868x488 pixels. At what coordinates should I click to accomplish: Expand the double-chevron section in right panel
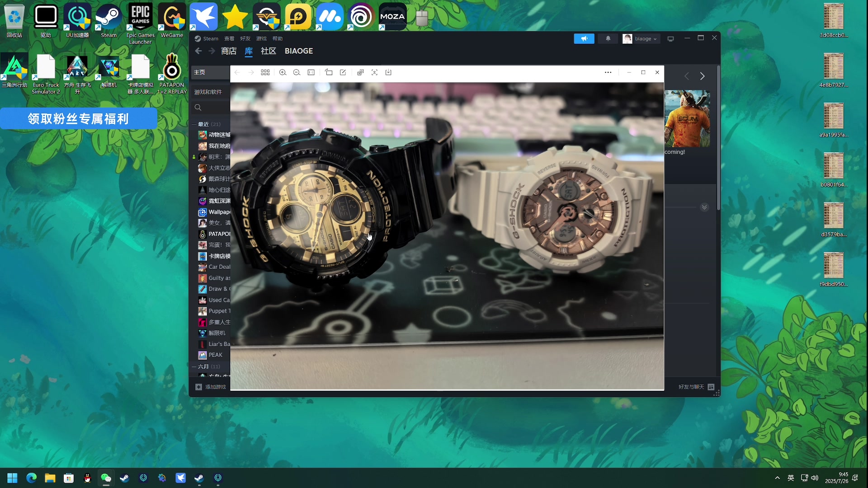tap(704, 207)
